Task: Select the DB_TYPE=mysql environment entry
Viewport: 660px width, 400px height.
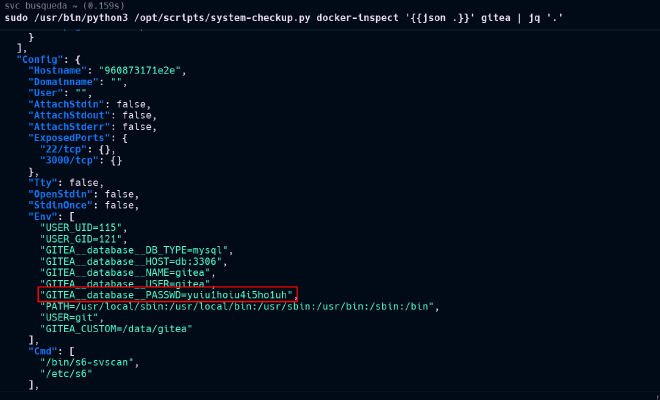Action: click(x=136, y=250)
